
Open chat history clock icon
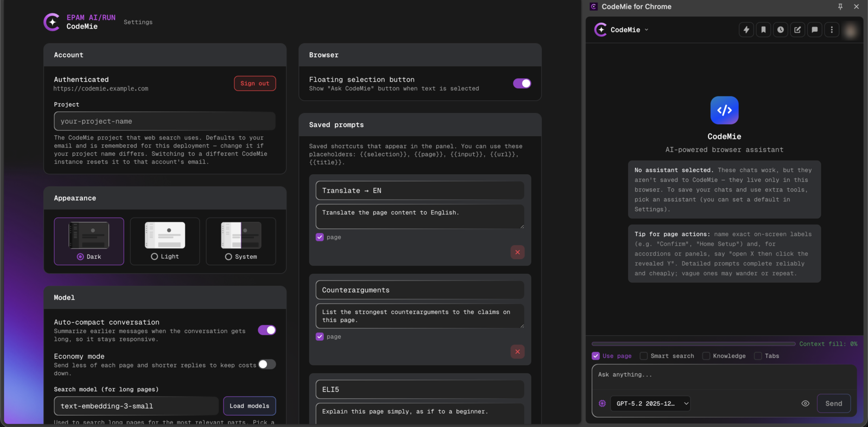point(781,30)
